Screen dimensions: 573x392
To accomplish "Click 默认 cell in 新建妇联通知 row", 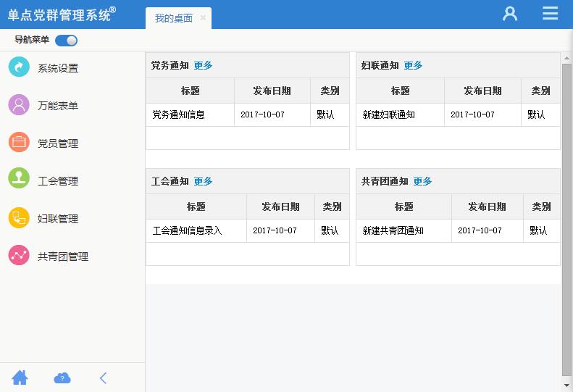I will 540,114.
